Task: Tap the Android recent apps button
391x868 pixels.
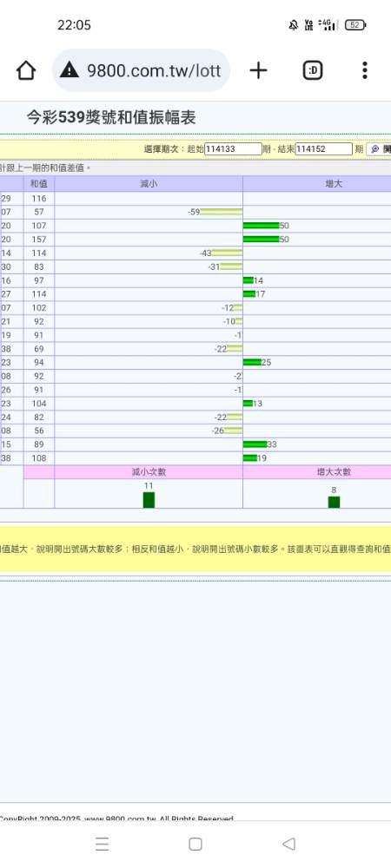Action: 102,844
